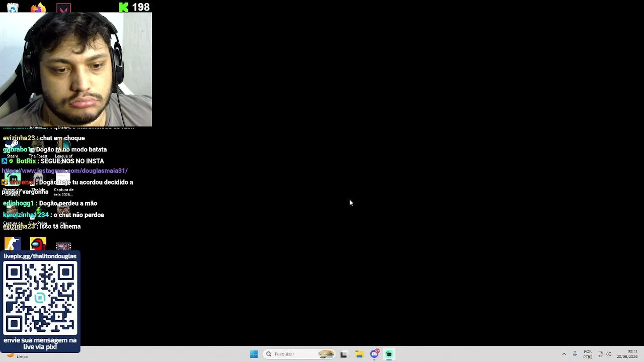This screenshot has width=644, height=362.
Task: Open the volume control in system tray
Action: (608, 354)
